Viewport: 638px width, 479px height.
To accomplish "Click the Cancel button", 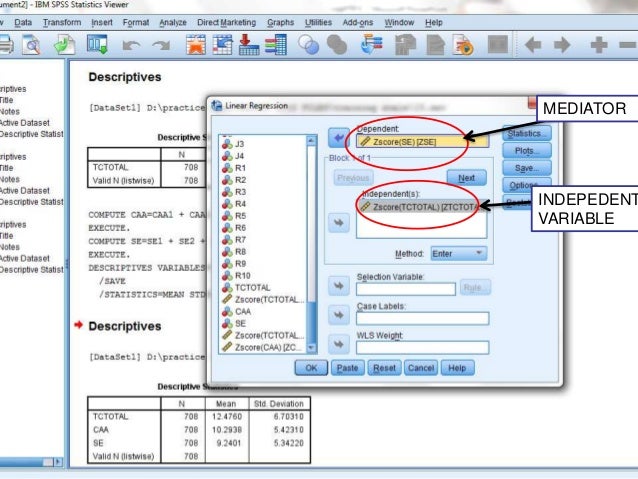I will [x=421, y=368].
